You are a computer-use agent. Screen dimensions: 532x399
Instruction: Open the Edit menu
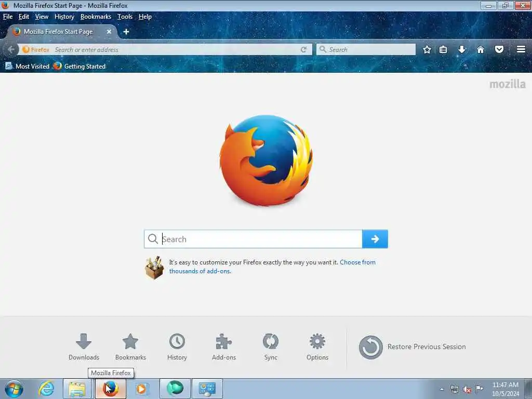pos(24,17)
